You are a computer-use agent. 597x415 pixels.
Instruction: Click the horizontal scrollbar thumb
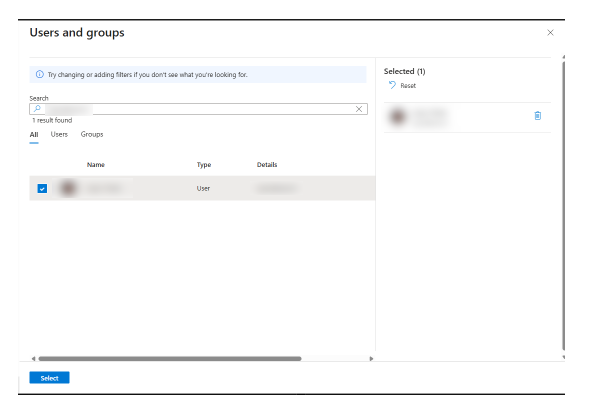170,359
